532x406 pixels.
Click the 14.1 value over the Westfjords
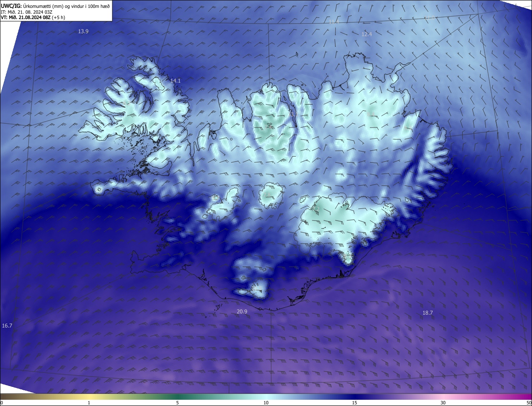pyautogui.click(x=175, y=81)
